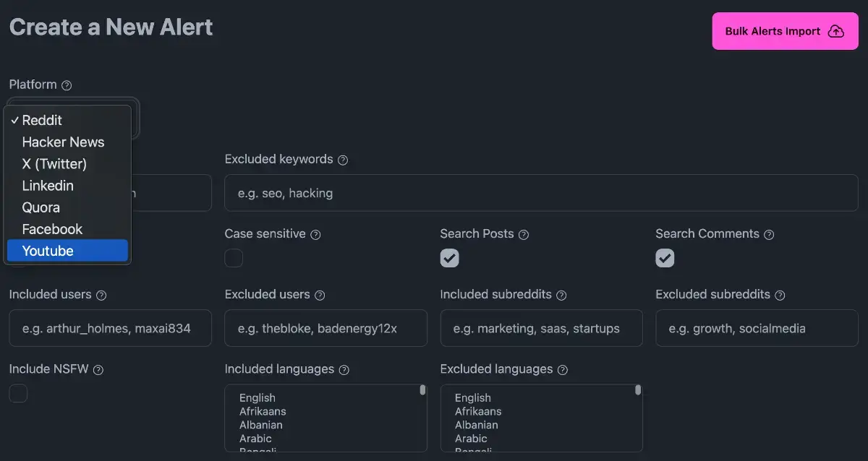Focus the Included users input field
Viewport: 868px width, 461px height.
tap(111, 328)
